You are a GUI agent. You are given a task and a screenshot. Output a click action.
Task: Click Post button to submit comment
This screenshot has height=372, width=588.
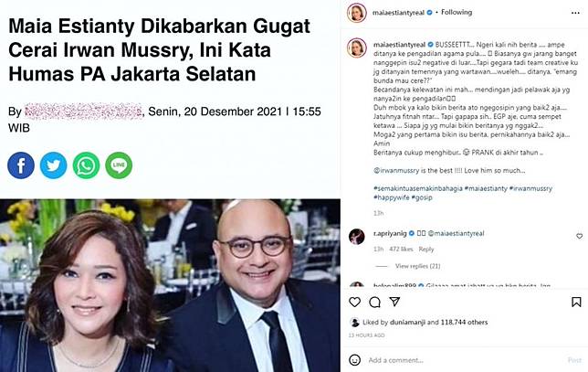point(574,360)
